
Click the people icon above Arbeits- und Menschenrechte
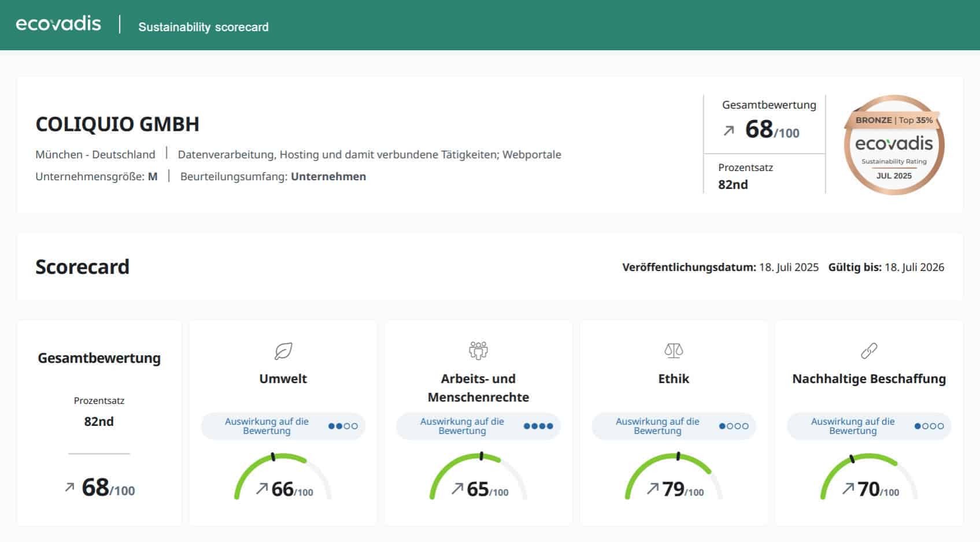point(478,349)
